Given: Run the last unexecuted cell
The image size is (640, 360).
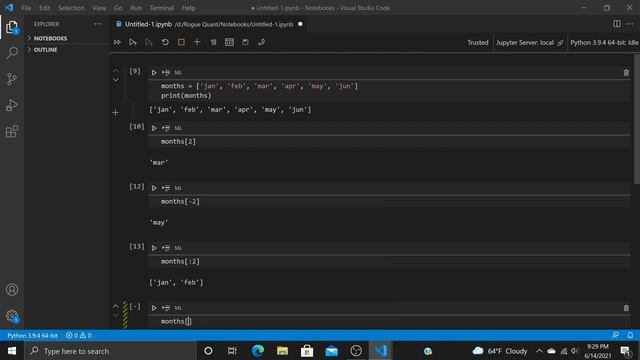Looking at the screenshot, I should [154, 308].
